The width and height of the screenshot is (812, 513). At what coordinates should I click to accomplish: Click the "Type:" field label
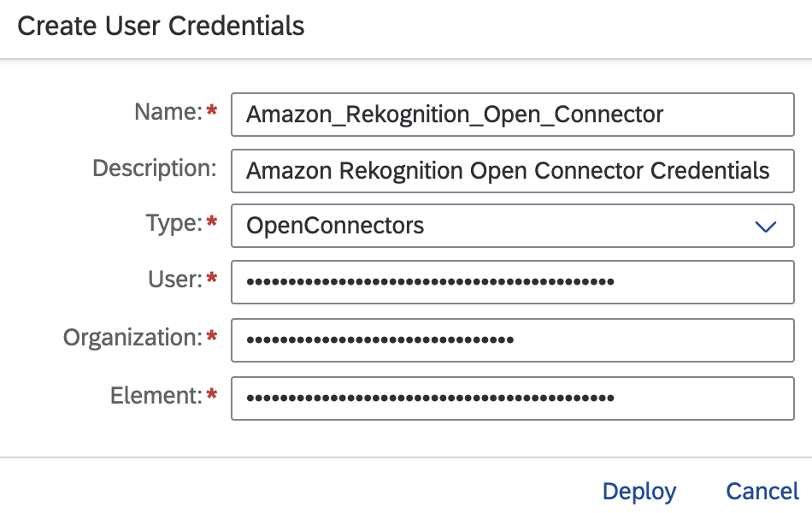(174, 224)
